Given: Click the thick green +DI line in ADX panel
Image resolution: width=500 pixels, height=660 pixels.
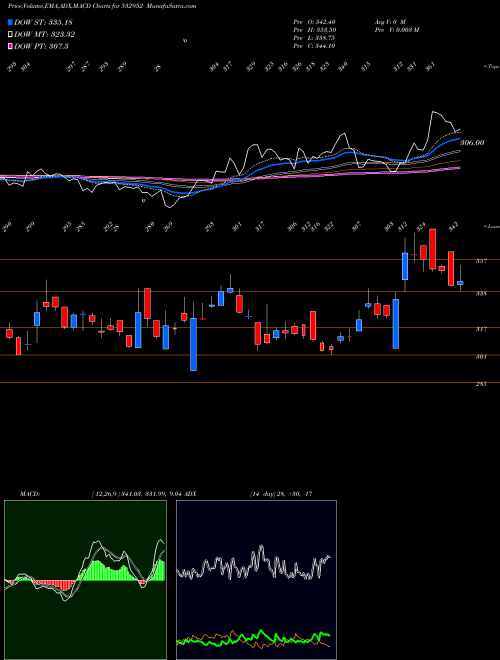Looking at the screenshot, I should (x=261, y=632).
